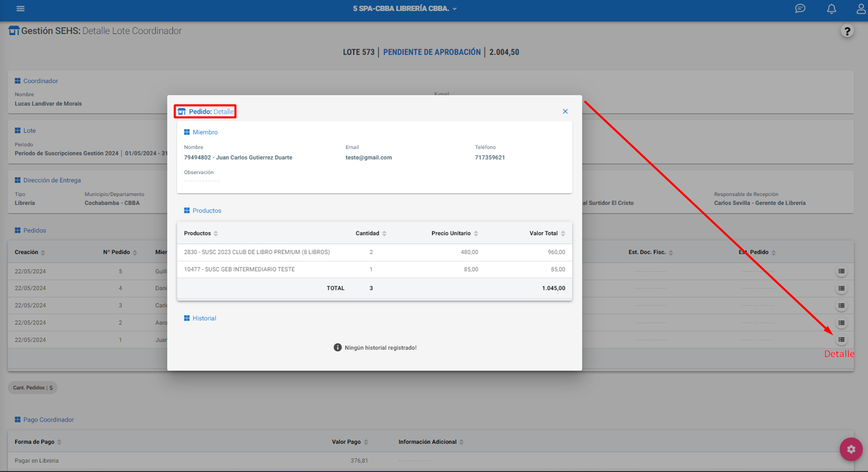Image resolution: width=868 pixels, height=472 pixels.
Task: Open the help question mark
Action: point(847,31)
